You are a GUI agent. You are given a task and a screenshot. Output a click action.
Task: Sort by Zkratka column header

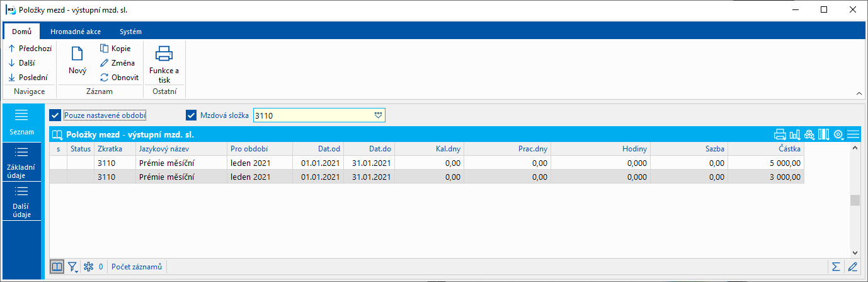pos(115,149)
